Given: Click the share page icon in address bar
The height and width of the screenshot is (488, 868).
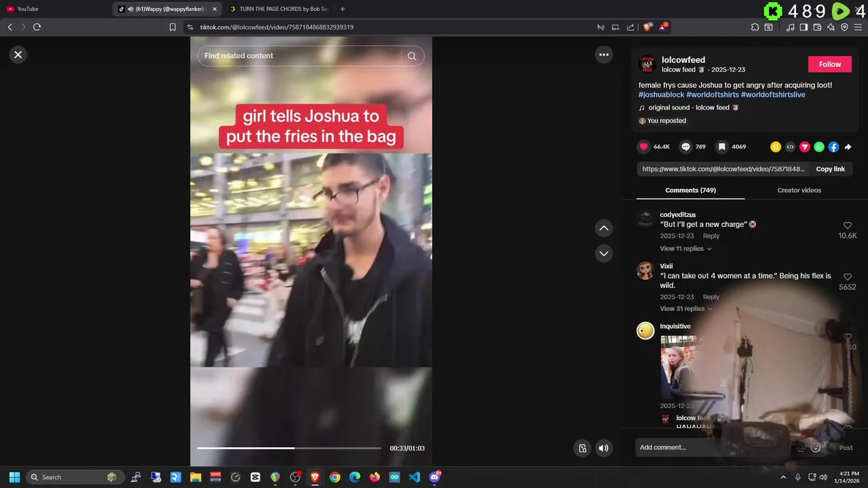Looking at the screenshot, I should pos(631,27).
